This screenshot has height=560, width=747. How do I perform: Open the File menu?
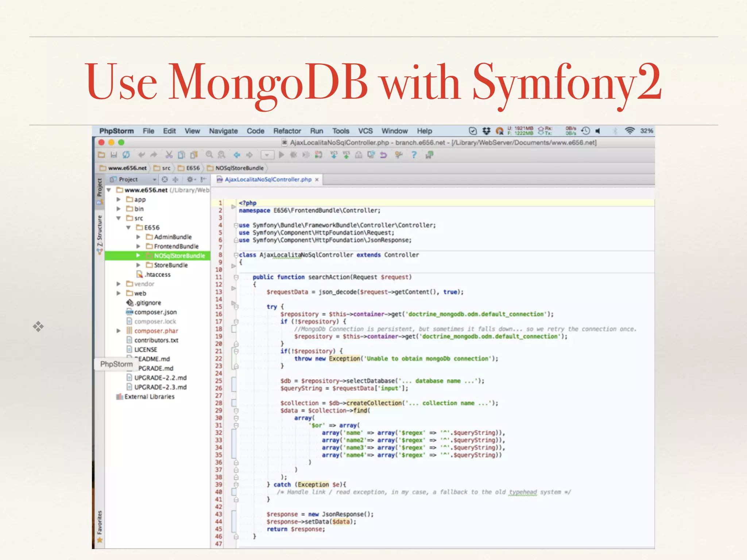tap(148, 131)
